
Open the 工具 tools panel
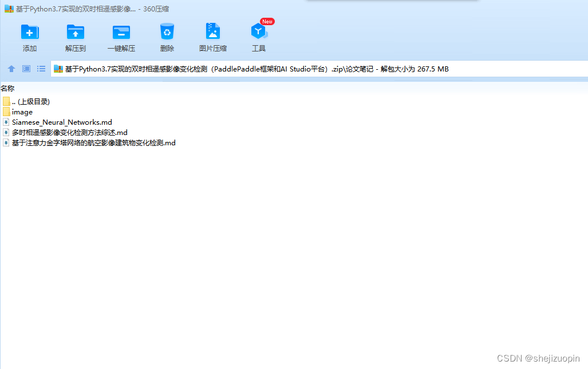259,35
